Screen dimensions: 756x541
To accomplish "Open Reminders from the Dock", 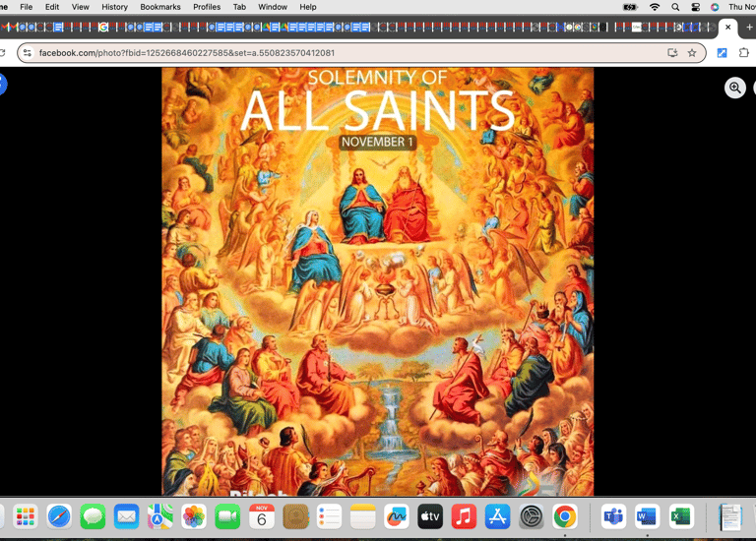I will pyautogui.click(x=329, y=516).
